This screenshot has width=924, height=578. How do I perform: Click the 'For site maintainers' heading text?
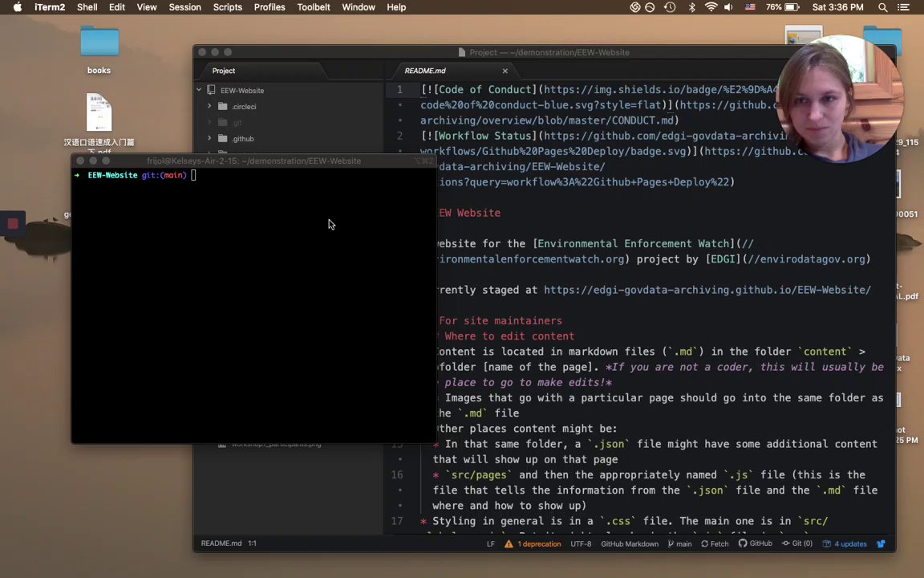point(500,321)
